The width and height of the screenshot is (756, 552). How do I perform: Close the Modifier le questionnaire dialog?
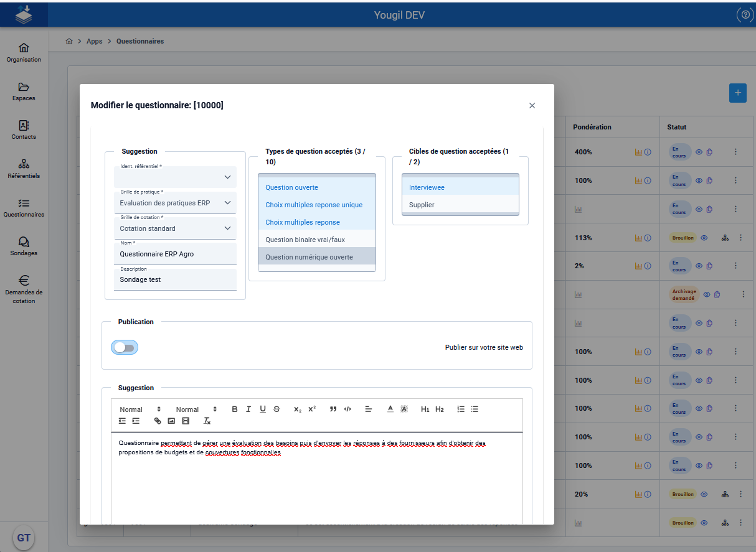click(532, 106)
